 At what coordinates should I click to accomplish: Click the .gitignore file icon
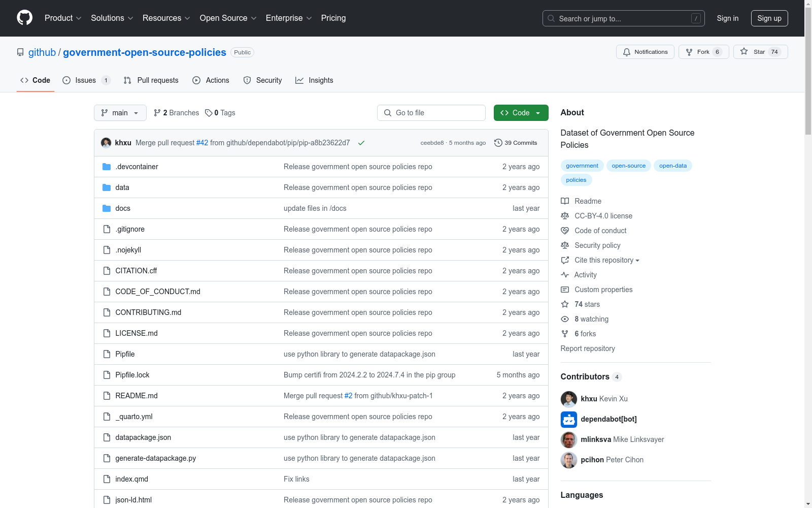(107, 229)
